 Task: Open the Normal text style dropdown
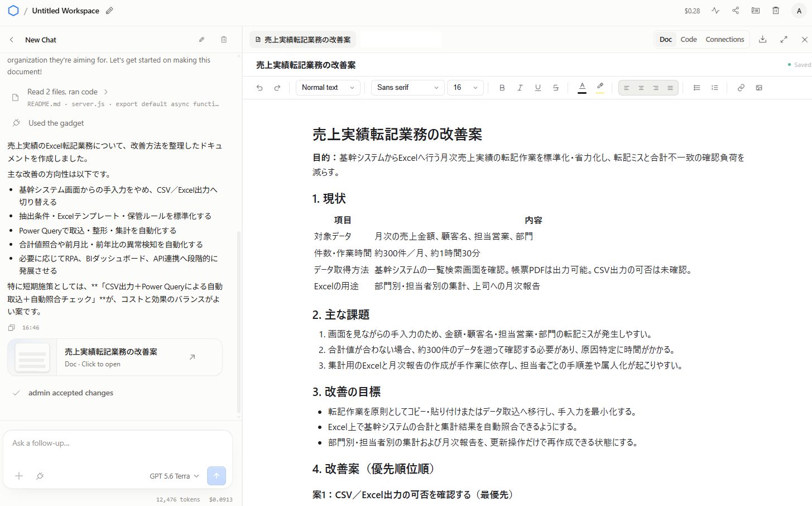[328, 88]
